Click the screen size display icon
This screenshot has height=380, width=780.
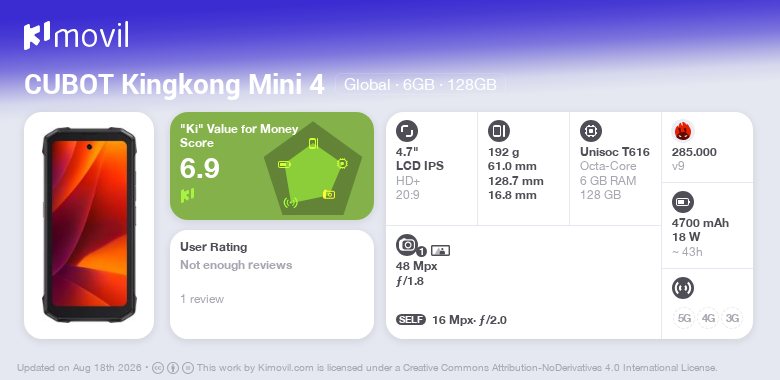(x=407, y=131)
